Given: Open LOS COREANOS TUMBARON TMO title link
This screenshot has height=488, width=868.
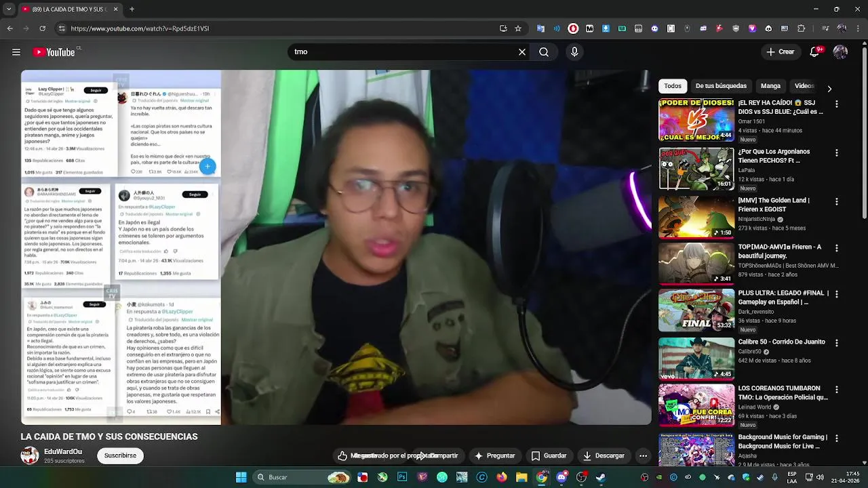Looking at the screenshot, I should 783,393.
